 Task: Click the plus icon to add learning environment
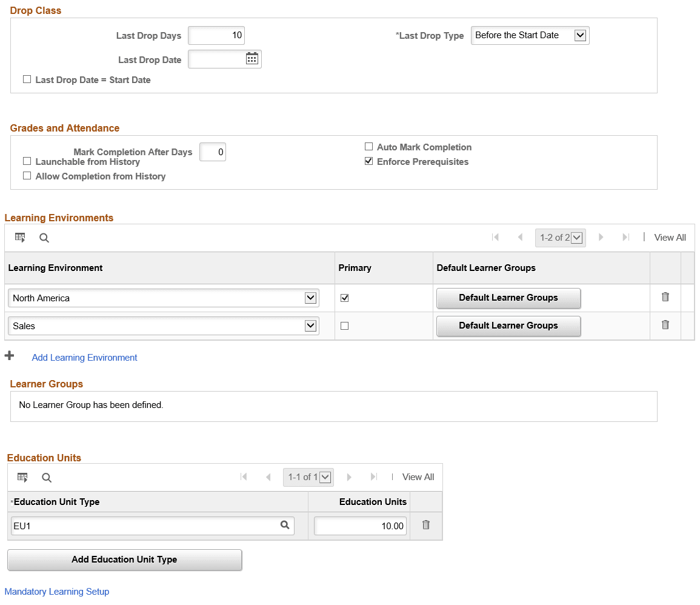10,356
